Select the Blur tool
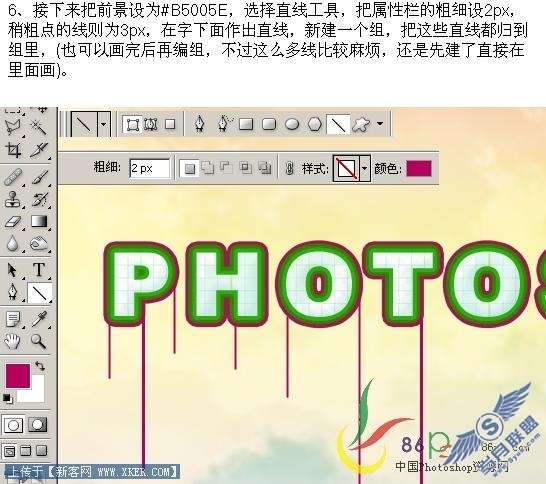 [13, 244]
